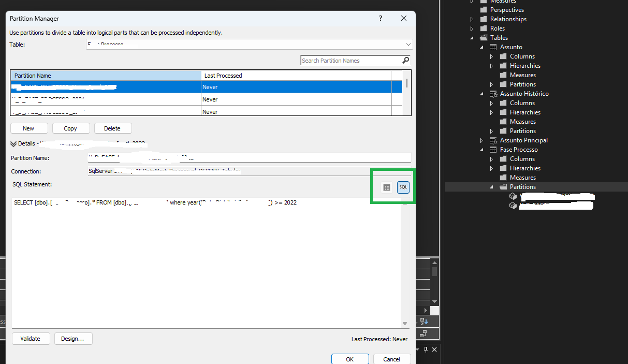Click the 'Last Processed: Never' status text
Image resolution: width=628 pixels, height=364 pixels.
click(x=379, y=339)
